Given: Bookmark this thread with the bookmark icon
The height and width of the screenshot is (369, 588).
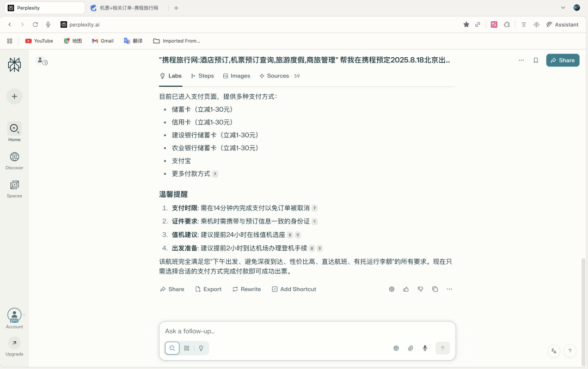Looking at the screenshot, I should coord(536,61).
